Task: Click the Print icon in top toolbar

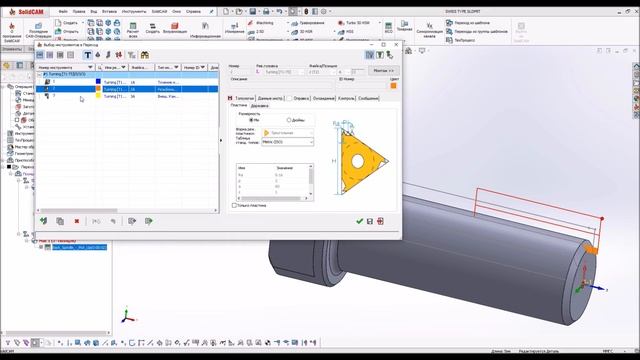Action: 266,11
